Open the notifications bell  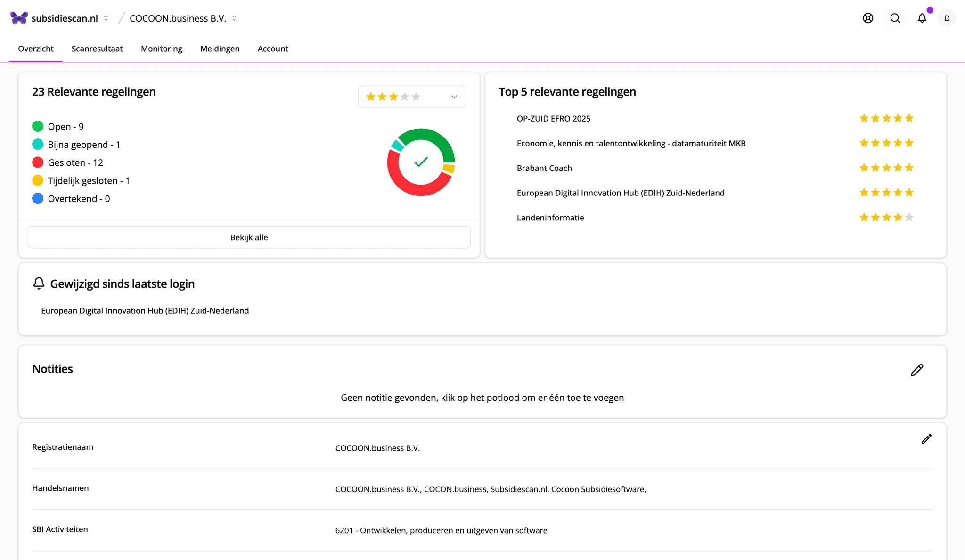[922, 18]
